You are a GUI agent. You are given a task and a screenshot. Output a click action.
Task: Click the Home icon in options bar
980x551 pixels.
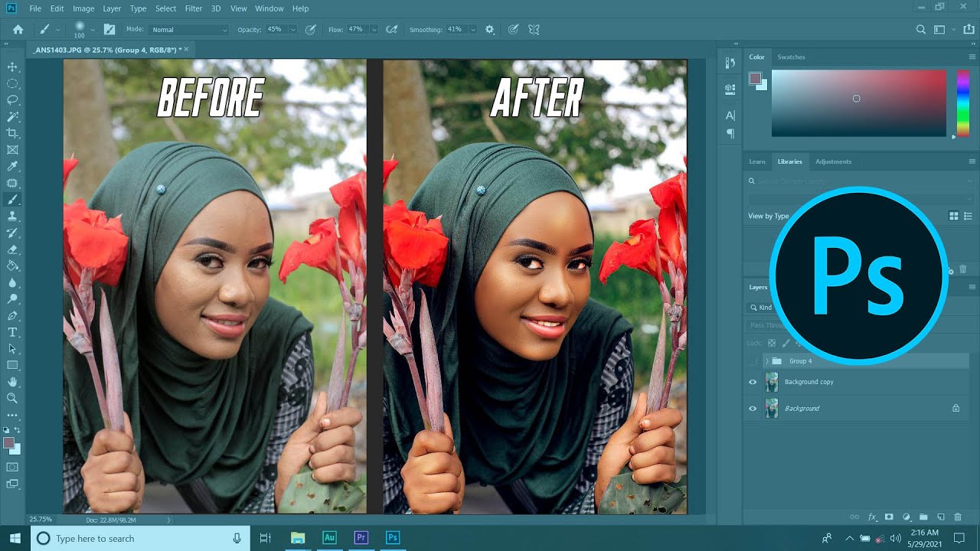click(x=18, y=29)
